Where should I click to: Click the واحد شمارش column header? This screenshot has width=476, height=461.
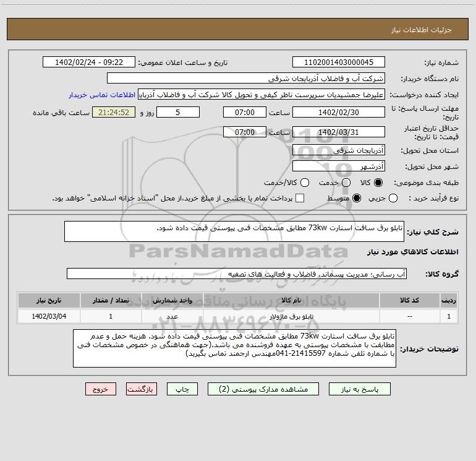(x=172, y=300)
